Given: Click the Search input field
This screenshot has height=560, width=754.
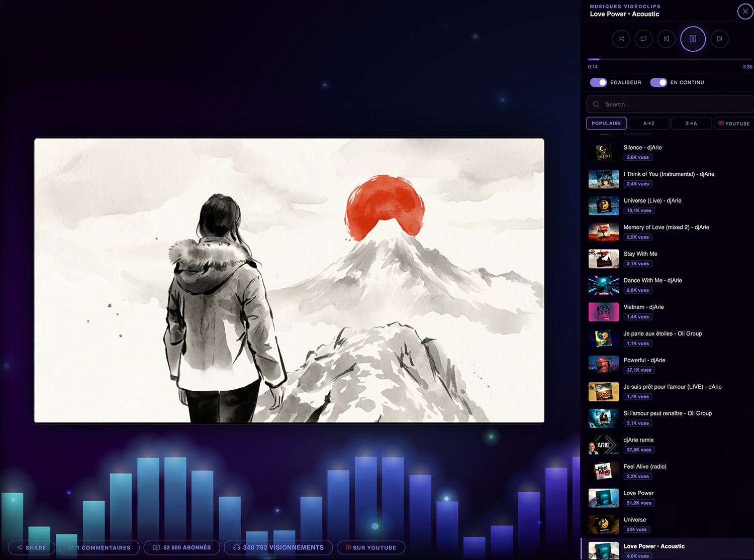Looking at the screenshot, I should (x=670, y=104).
